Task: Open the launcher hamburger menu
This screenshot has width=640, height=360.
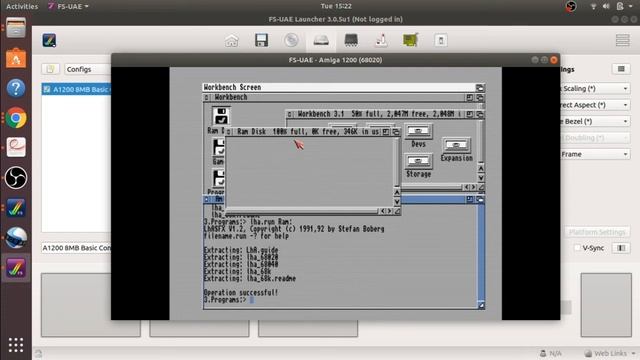Action: click(x=622, y=40)
